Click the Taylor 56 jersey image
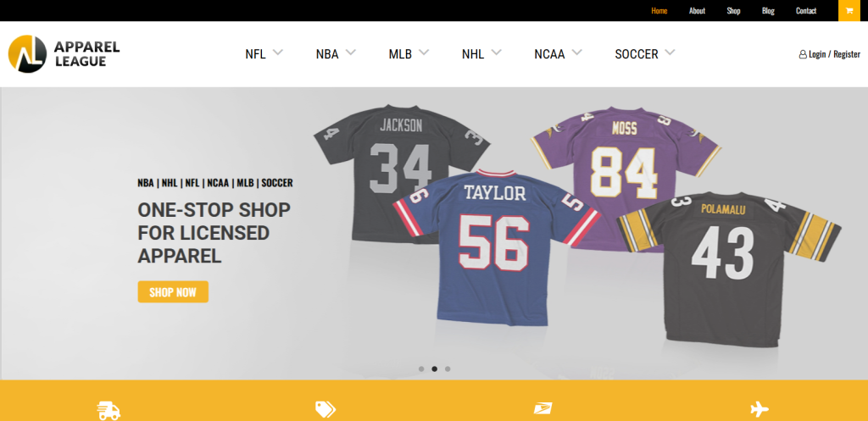This screenshot has height=421, width=868. pyautogui.click(x=495, y=246)
